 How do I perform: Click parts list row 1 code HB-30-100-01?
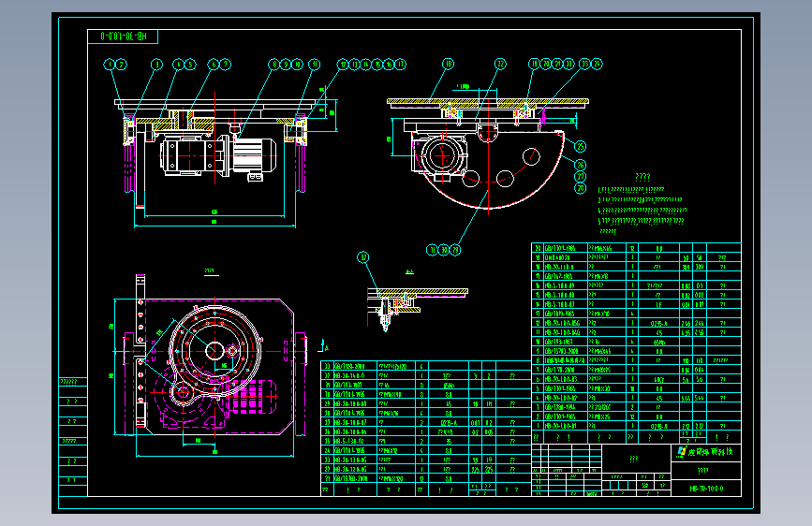[x=560, y=427]
